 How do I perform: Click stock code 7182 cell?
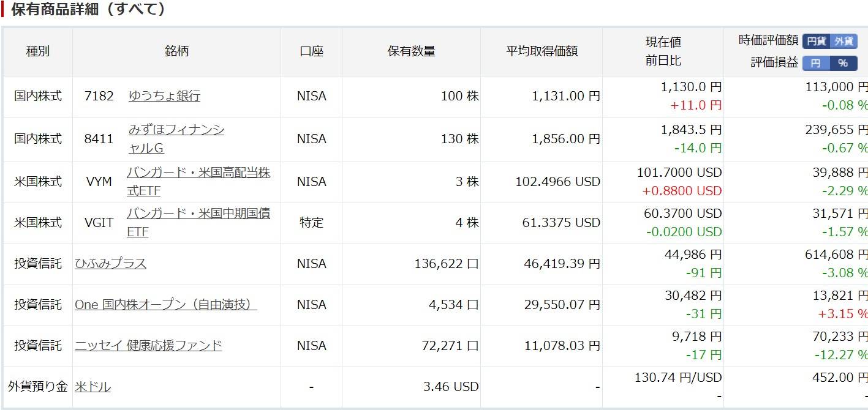click(x=99, y=96)
